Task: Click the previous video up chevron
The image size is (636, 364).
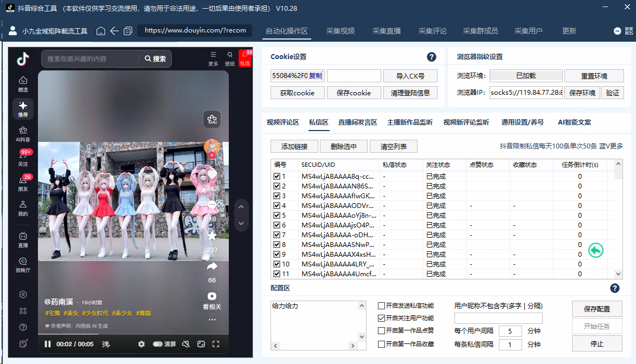Action: (242, 206)
